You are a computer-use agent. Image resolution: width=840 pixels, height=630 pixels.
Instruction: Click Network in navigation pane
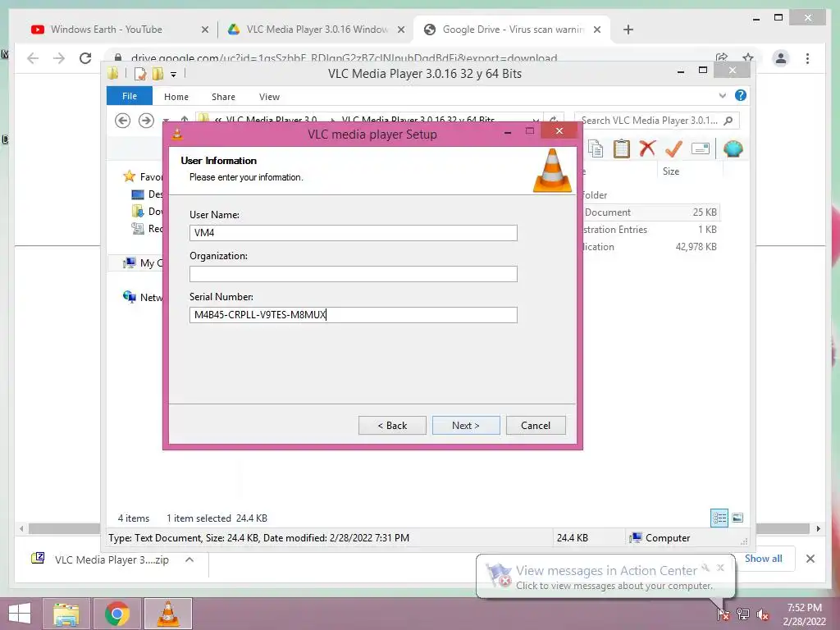143,297
